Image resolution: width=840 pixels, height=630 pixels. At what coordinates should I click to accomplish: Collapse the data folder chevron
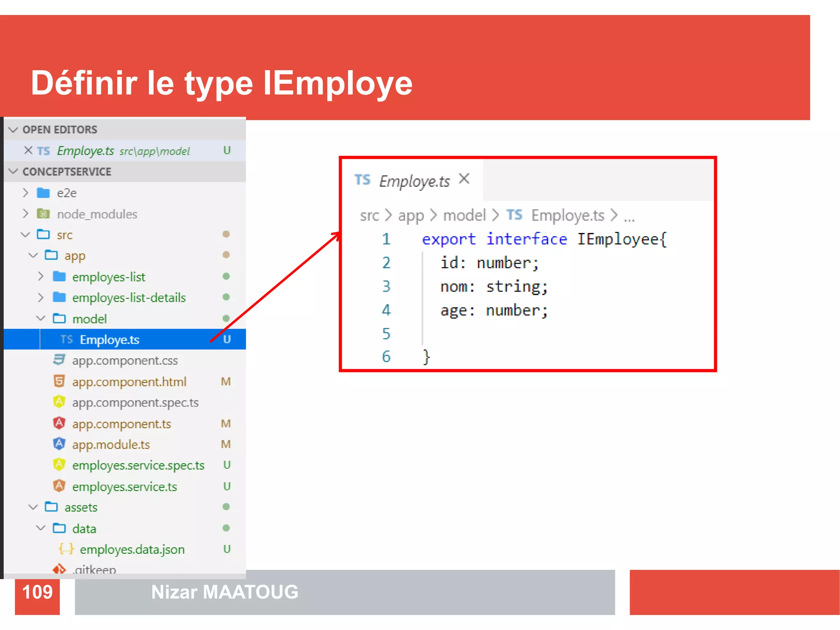tap(41, 528)
